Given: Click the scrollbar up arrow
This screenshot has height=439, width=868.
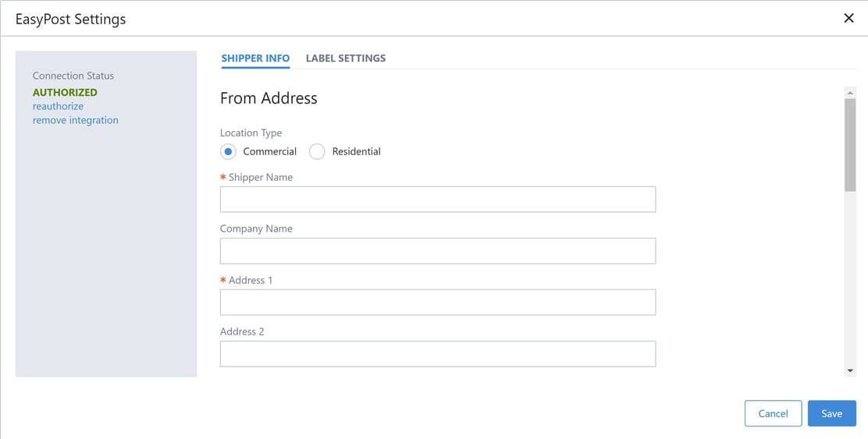Looking at the screenshot, I should coord(850,92).
